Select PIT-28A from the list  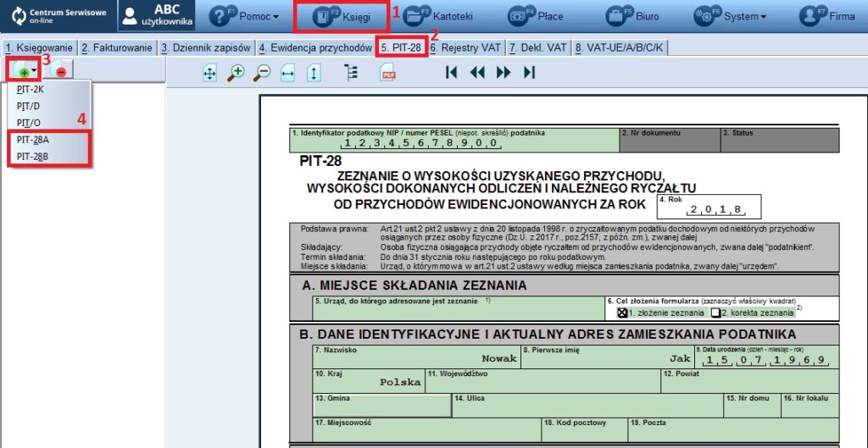34,139
